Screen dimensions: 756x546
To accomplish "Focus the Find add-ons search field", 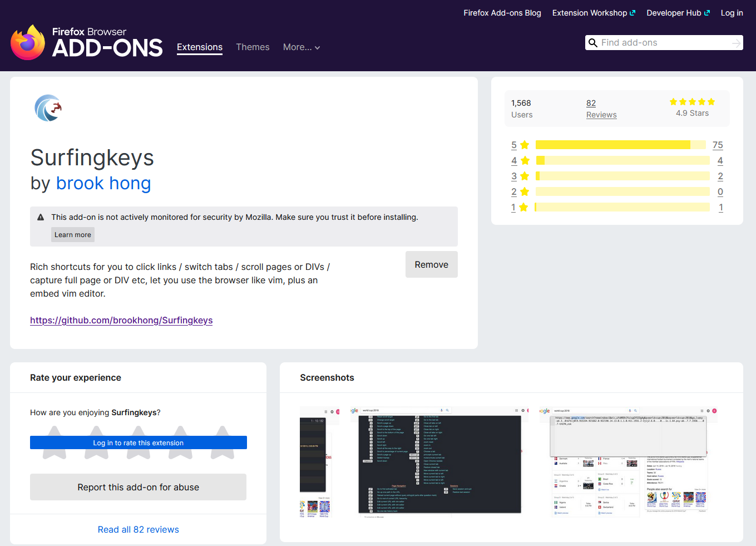I will pyautogui.click(x=664, y=43).
